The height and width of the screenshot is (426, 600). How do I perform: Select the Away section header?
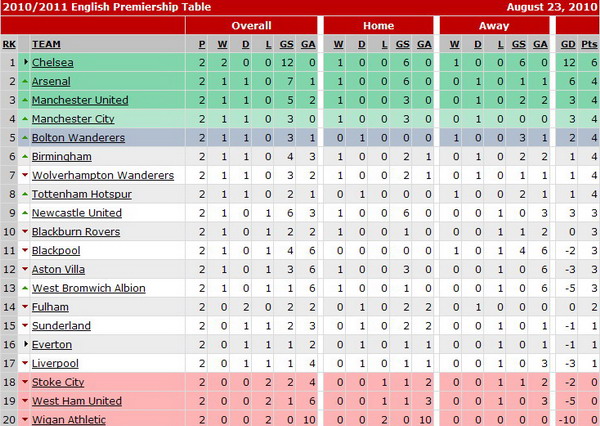pyautogui.click(x=494, y=26)
